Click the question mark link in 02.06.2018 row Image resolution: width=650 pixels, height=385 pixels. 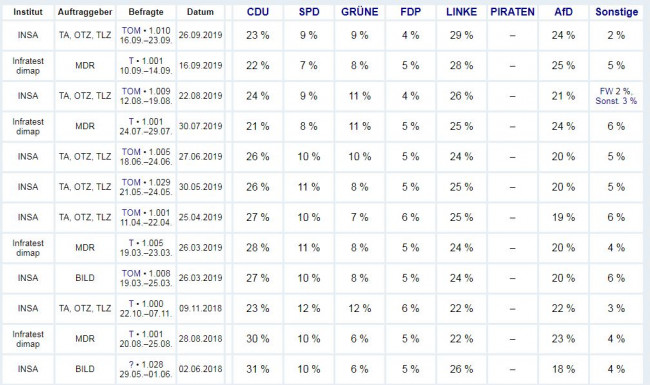click(x=131, y=364)
